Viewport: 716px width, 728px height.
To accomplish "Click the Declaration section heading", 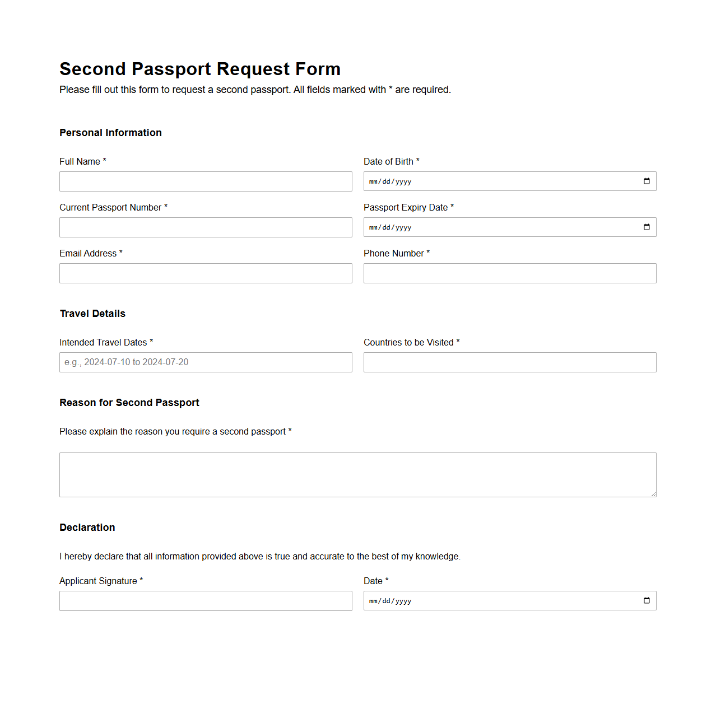I will (87, 527).
